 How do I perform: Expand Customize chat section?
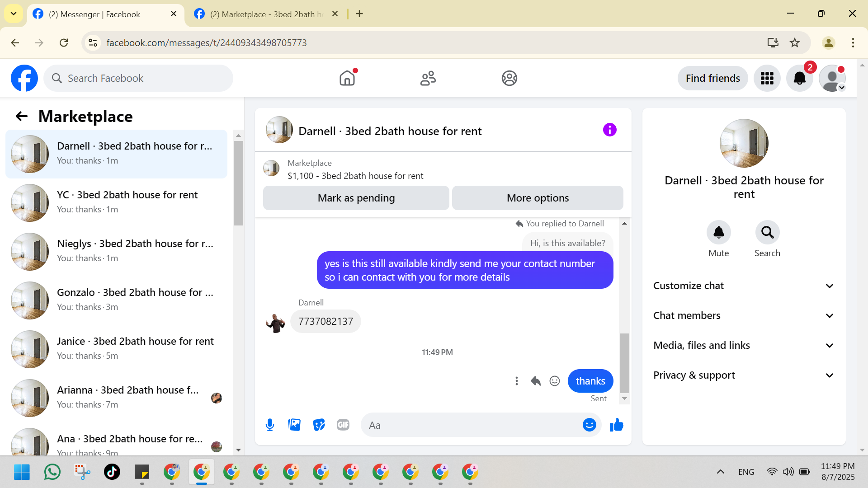(x=744, y=286)
